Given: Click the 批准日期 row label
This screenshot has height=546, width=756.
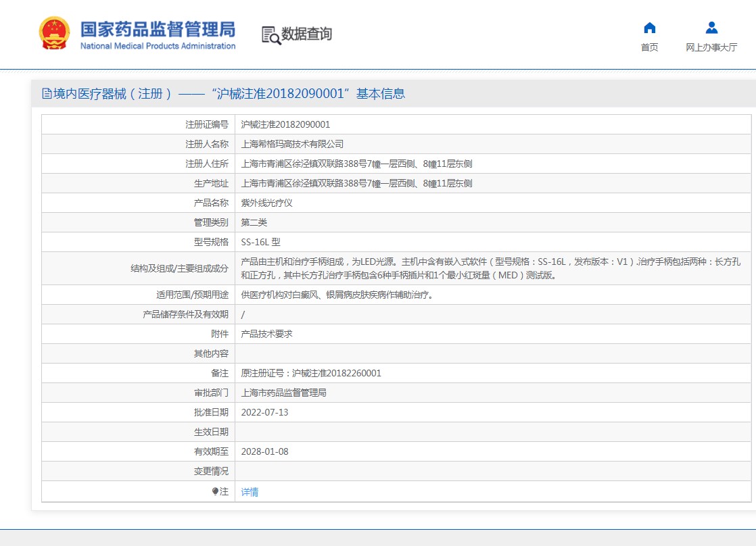Looking at the screenshot, I should click(211, 412).
